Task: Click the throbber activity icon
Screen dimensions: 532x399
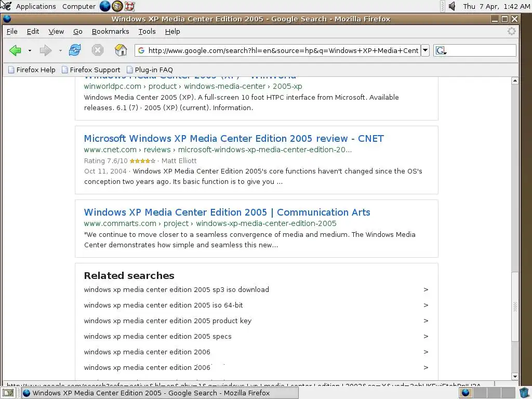Action: pos(511,32)
